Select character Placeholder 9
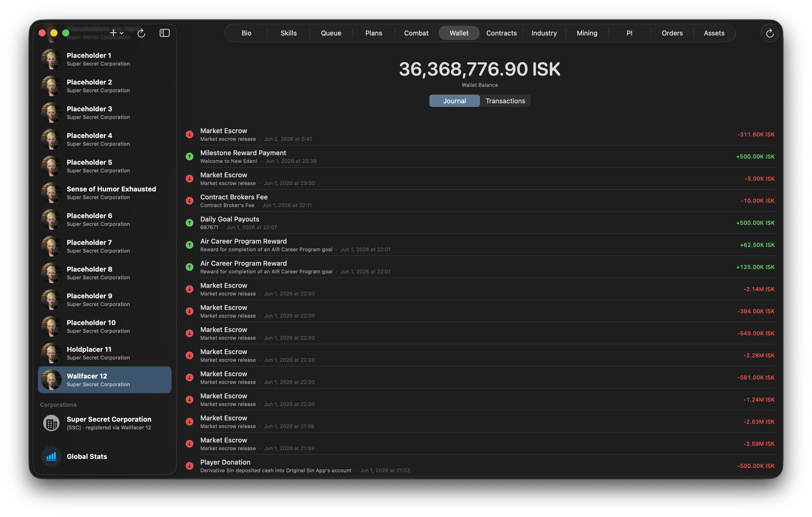This screenshot has width=812, height=517. tap(105, 300)
